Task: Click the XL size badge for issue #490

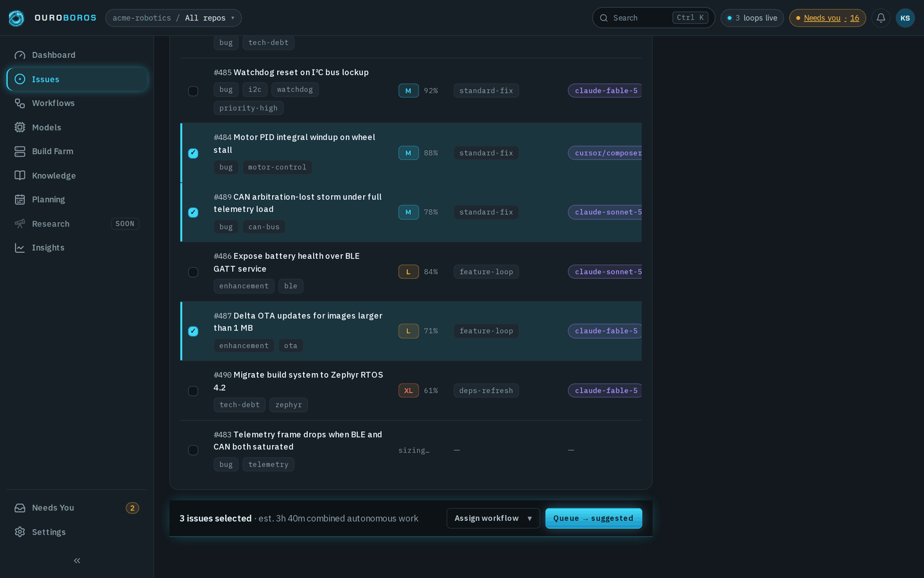Action: [408, 390]
